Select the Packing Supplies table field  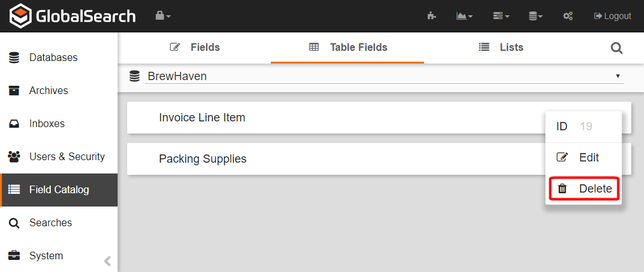[x=203, y=159]
